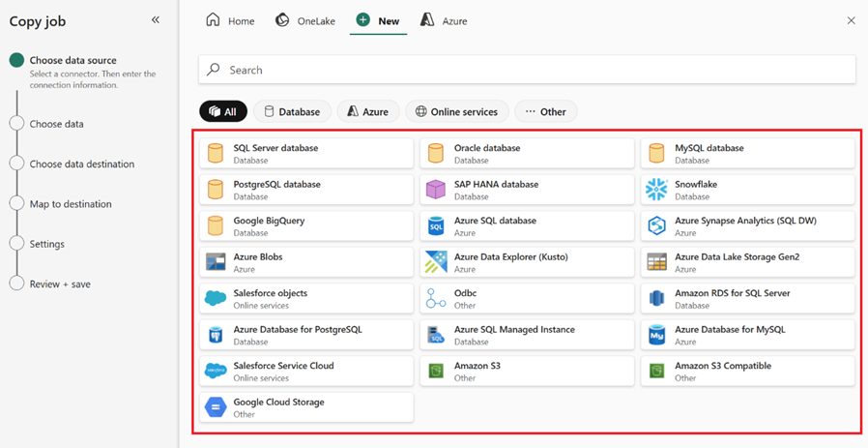868x448 pixels.
Task: Click the Azure SQL Managed Instance icon
Action: [436, 335]
